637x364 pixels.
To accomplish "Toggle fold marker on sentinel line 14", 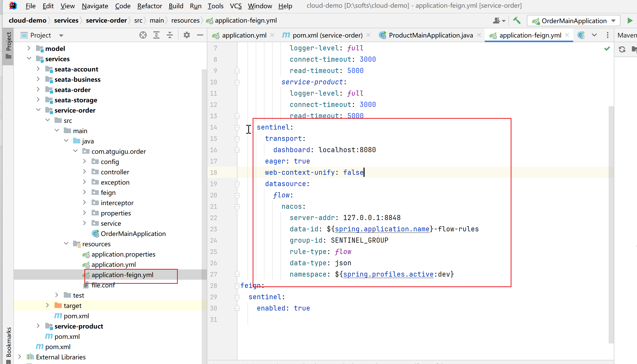I will 237,127.
